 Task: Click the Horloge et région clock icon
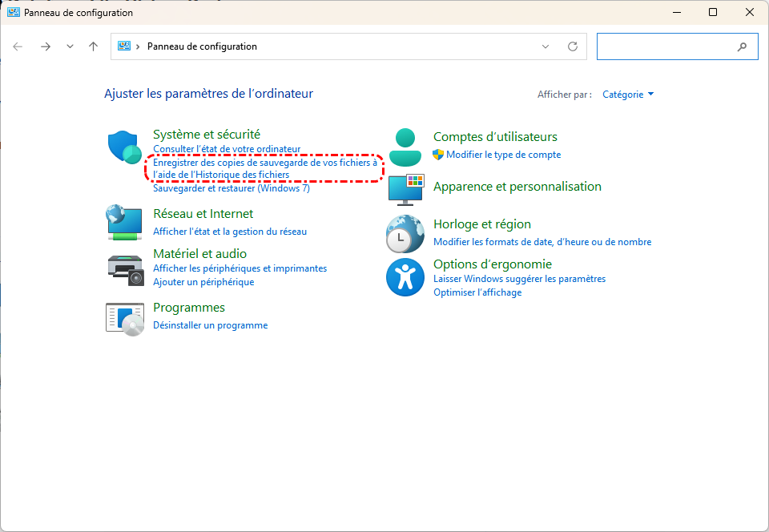tap(405, 234)
